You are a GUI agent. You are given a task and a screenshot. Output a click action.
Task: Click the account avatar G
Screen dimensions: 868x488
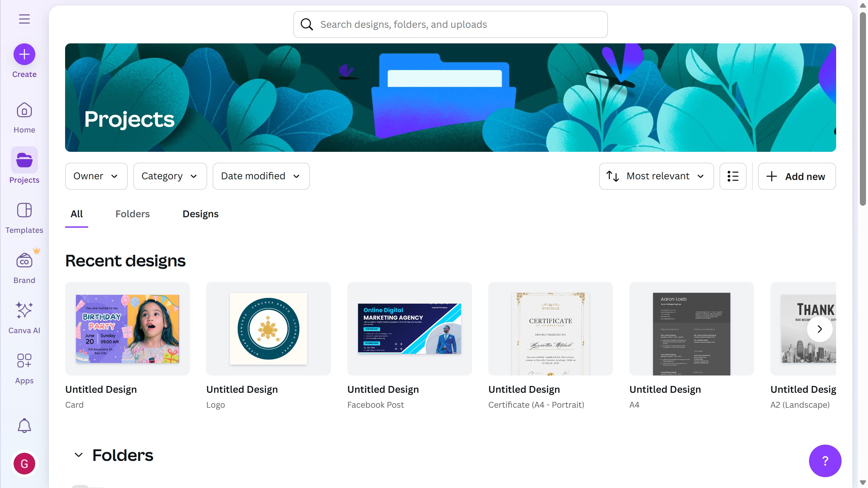[24, 463]
